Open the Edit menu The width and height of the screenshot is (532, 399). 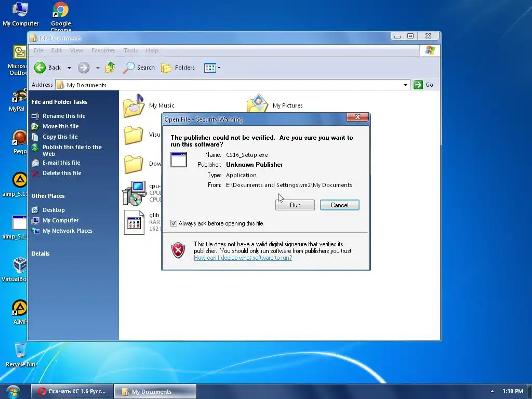click(56, 50)
